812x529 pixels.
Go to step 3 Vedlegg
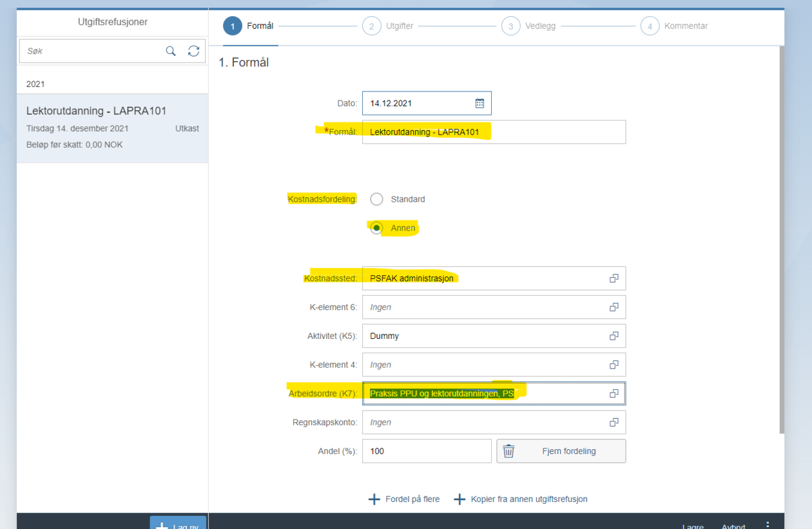tap(511, 26)
